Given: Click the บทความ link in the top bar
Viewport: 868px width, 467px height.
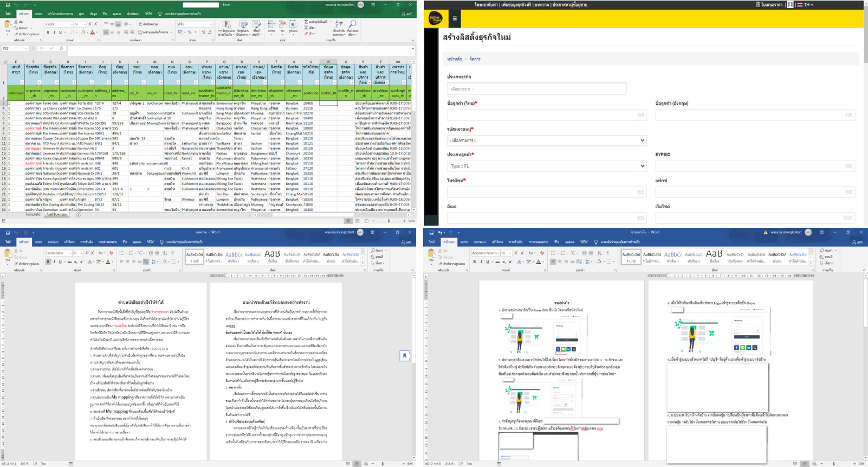Looking at the screenshot, I should pos(542,5).
